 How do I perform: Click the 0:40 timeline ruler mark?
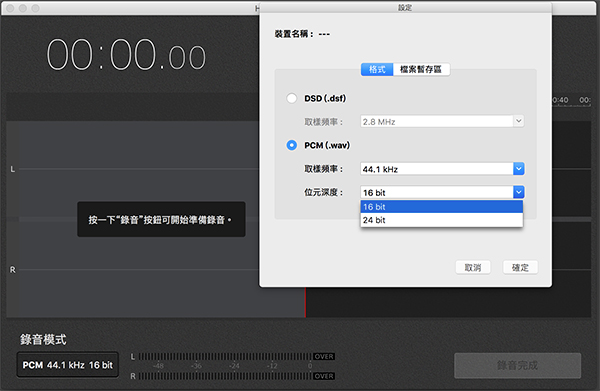560,100
